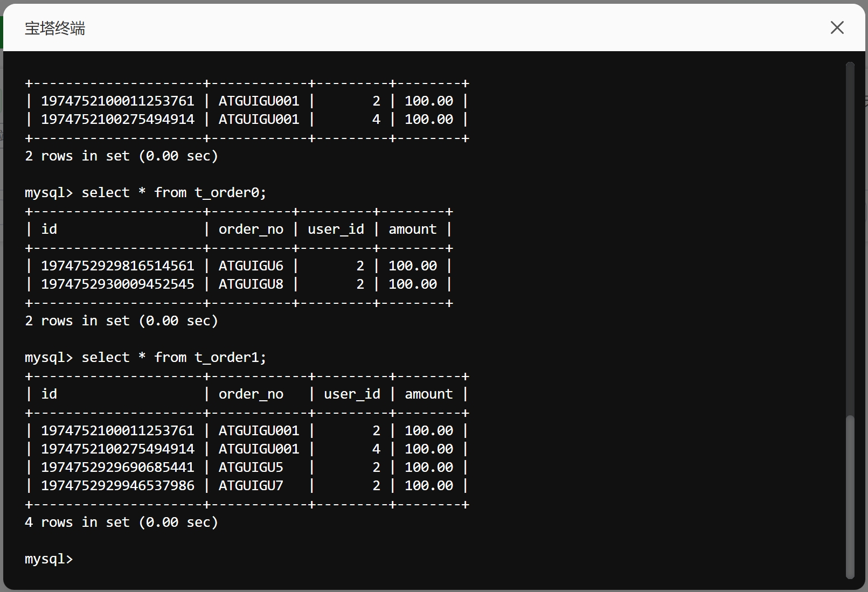Click the id value 1974752929946537986

pos(117,486)
